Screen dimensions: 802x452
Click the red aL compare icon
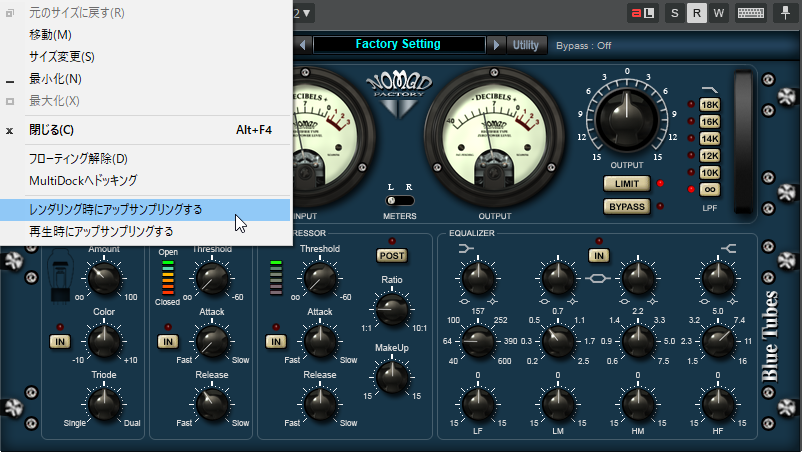click(x=643, y=13)
